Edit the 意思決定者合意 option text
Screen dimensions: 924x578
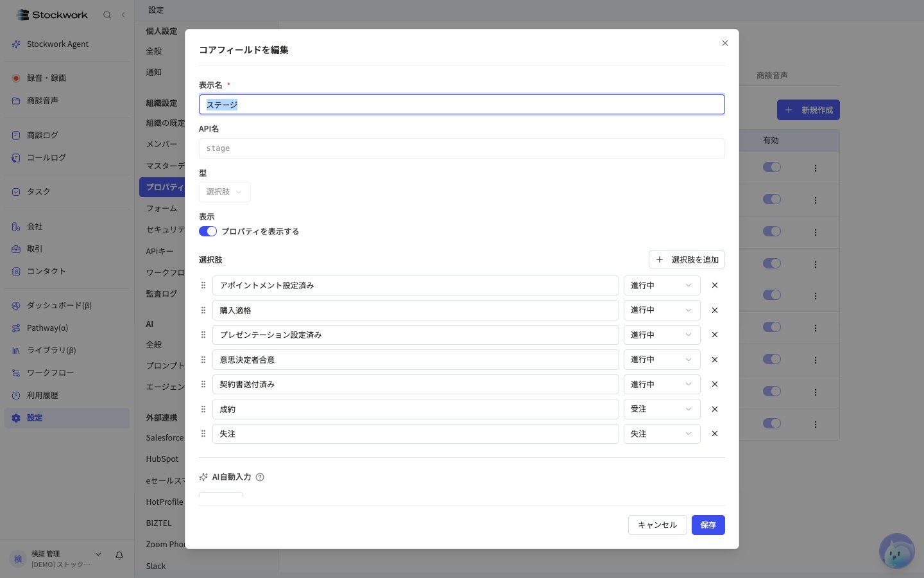(416, 360)
